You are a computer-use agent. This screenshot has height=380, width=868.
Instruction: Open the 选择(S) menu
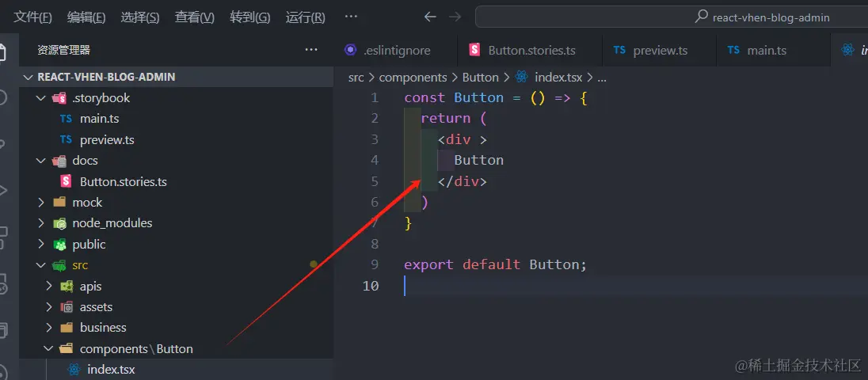coord(140,17)
